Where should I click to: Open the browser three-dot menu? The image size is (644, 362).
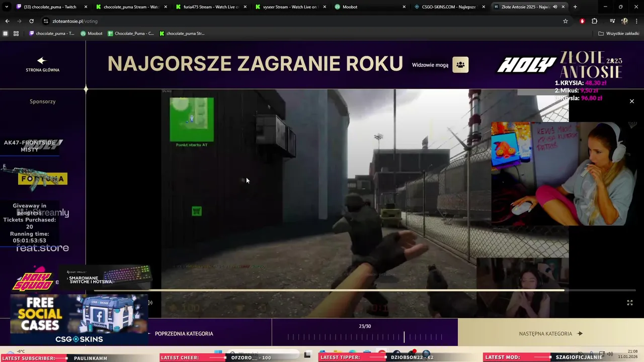pos(636,21)
